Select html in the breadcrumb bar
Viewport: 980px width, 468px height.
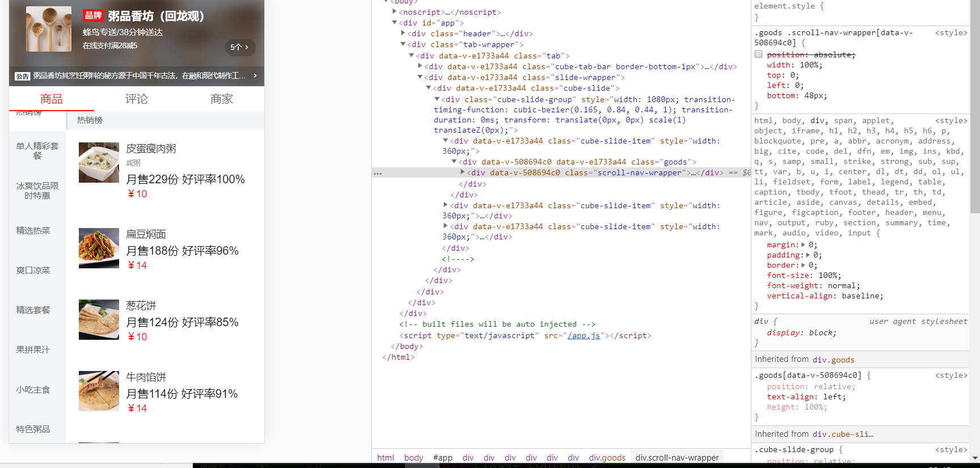click(x=386, y=457)
